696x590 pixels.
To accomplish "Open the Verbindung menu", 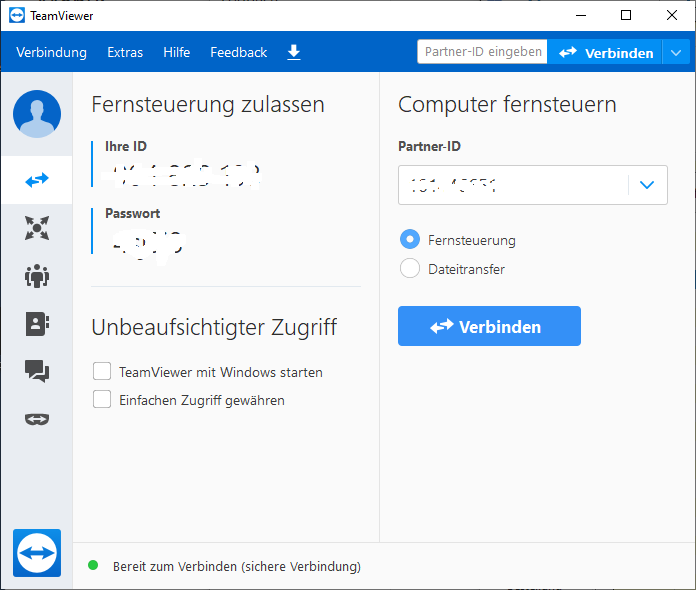I will point(51,52).
